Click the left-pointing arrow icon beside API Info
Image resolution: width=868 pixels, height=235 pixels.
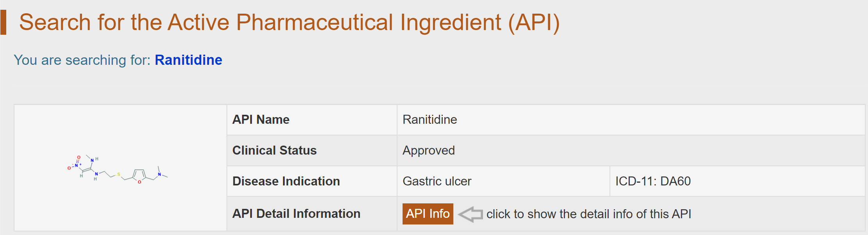[470, 214]
